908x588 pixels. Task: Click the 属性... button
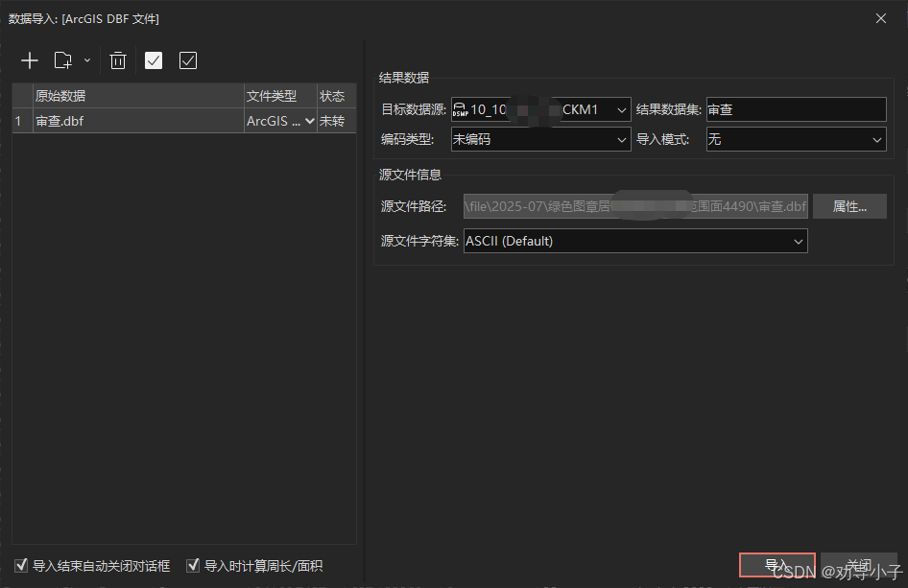(849, 206)
